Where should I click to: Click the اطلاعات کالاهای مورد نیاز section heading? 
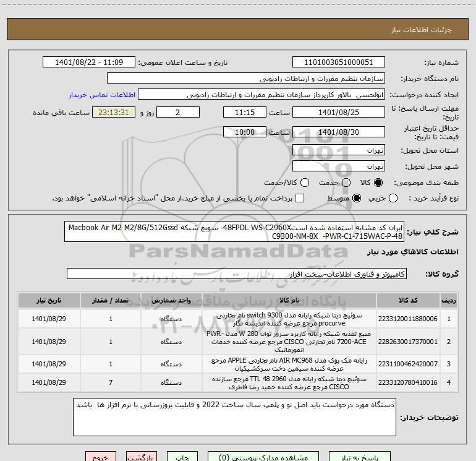pyautogui.click(x=412, y=252)
